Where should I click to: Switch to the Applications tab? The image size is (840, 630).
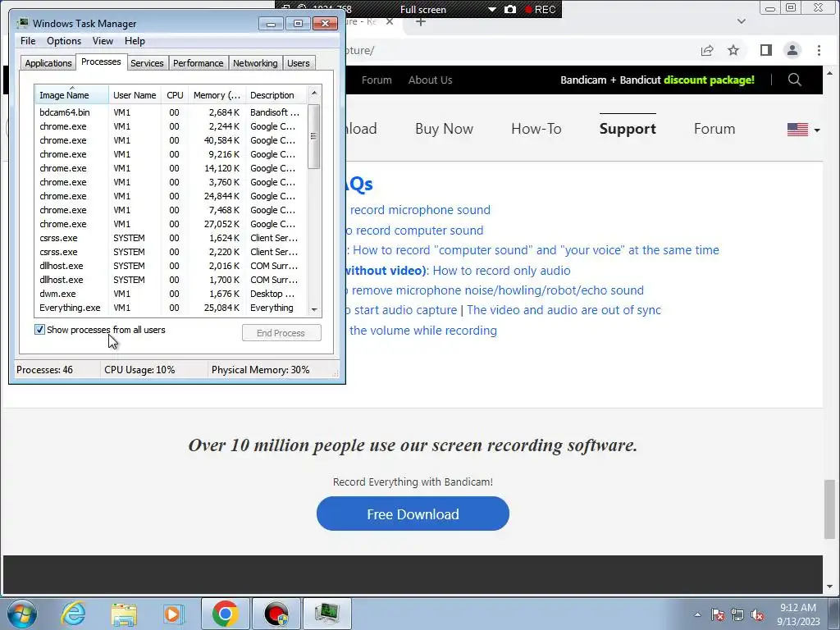click(48, 63)
